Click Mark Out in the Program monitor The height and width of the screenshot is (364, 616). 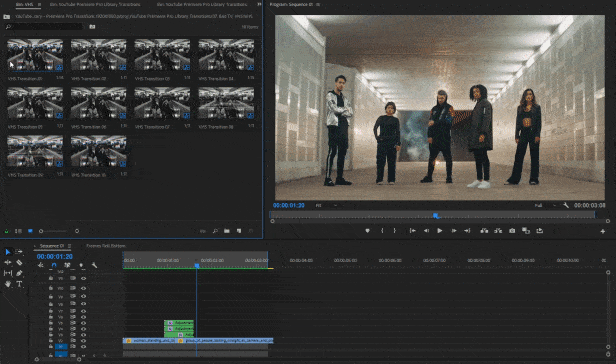point(395,231)
